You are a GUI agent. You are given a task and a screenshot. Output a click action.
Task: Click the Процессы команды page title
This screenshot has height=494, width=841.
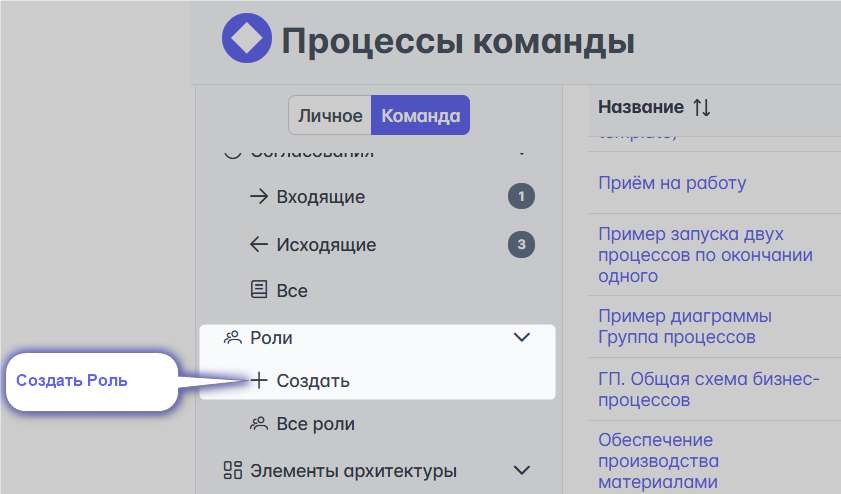click(x=458, y=41)
